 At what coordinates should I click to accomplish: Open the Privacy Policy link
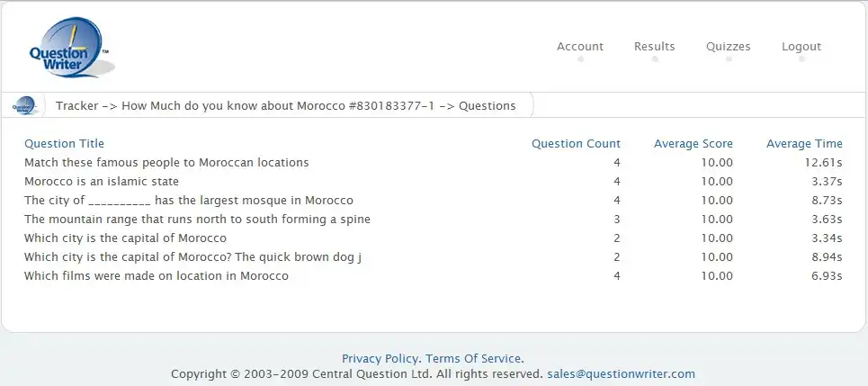tap(380, 358)
